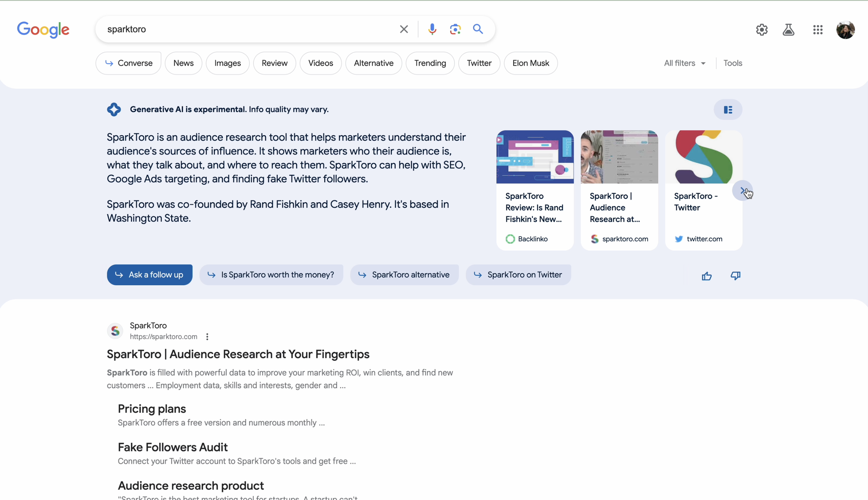Click the thumbs down feedback icon
This screenshot has width=868, height=500.
coord(736,274)
